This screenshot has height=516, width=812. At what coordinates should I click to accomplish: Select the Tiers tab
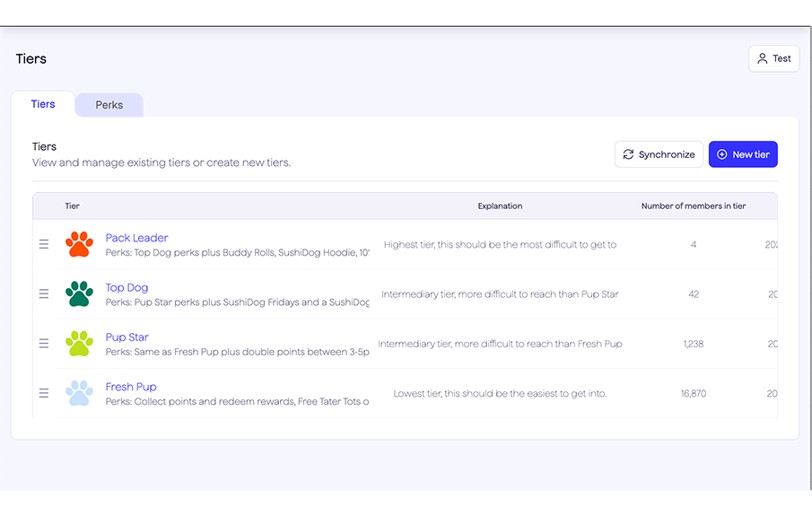pyautogui.click(x=43, y=104)
